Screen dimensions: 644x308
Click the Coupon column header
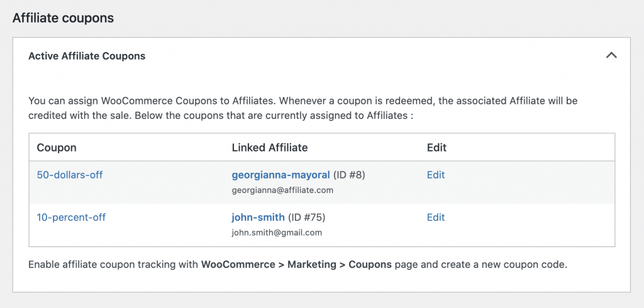tap(57, 148)
